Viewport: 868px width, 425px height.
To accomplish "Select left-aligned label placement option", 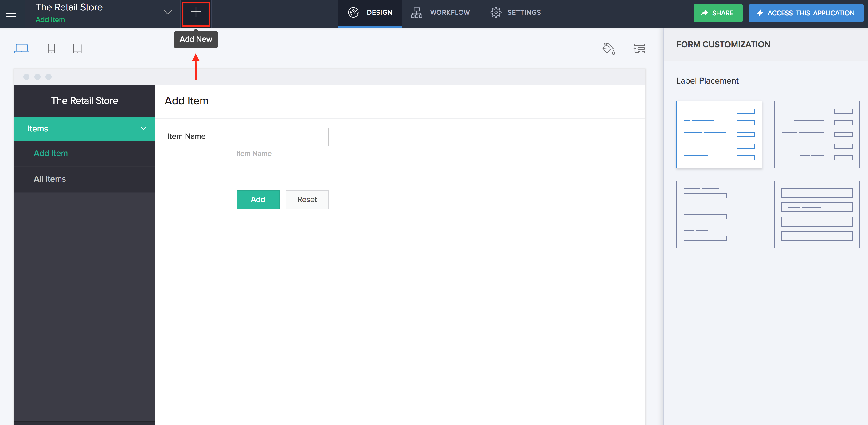I will 719,135.
